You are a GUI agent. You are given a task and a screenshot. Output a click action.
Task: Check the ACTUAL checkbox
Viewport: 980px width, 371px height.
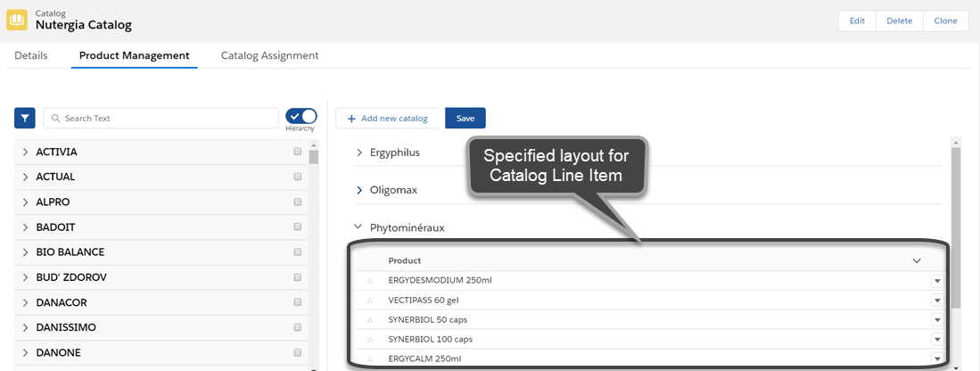pos(298,177)
